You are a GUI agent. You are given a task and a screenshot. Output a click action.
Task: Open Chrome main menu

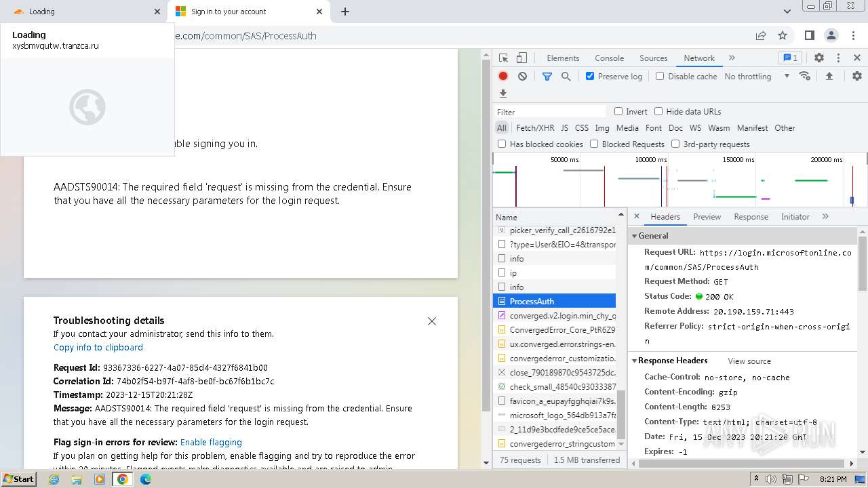tap(853, 36)
